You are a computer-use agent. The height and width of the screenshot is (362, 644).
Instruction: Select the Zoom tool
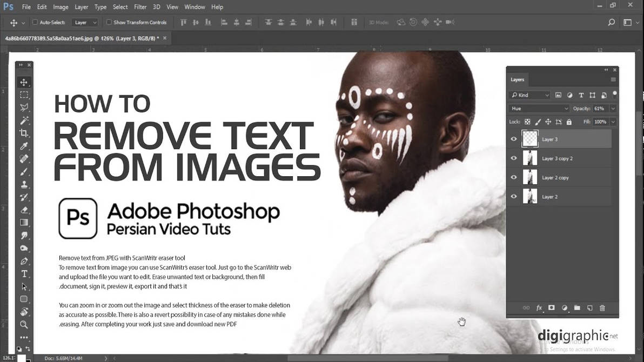point(24,325)
